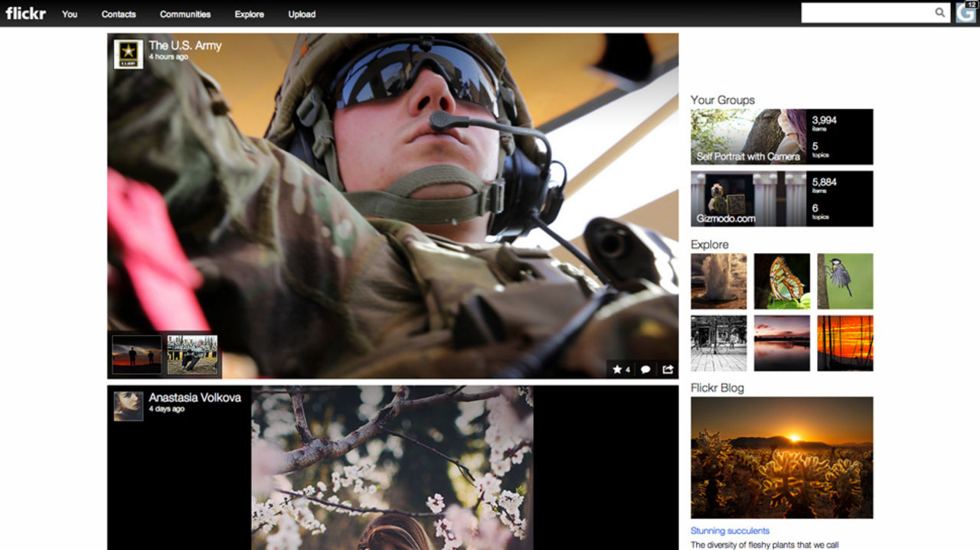This screenshot has height=550, width=980.
Task: Open the flickr home logo
Action: 25,13
